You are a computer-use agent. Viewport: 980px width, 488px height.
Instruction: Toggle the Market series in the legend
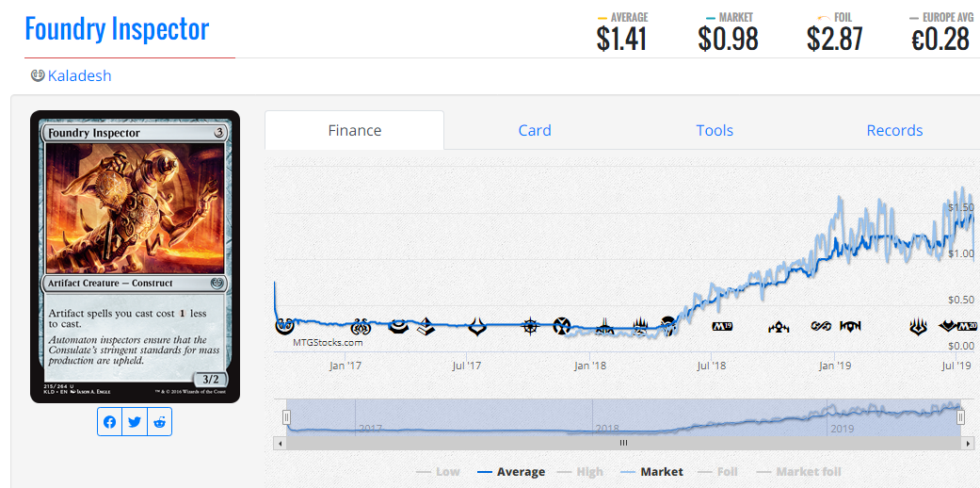(651, 472)
